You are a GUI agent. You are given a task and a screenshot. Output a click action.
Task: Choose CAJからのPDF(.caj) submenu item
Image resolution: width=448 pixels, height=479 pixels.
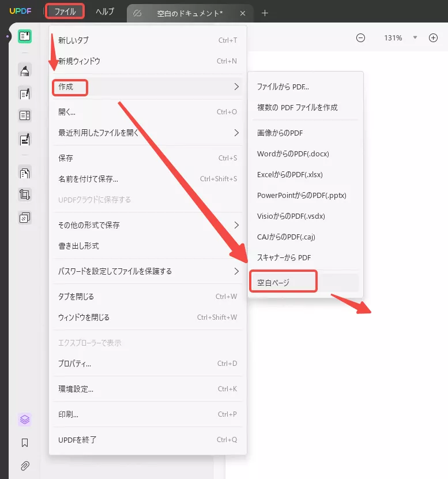pyautogui.click(x=306, y=237)
